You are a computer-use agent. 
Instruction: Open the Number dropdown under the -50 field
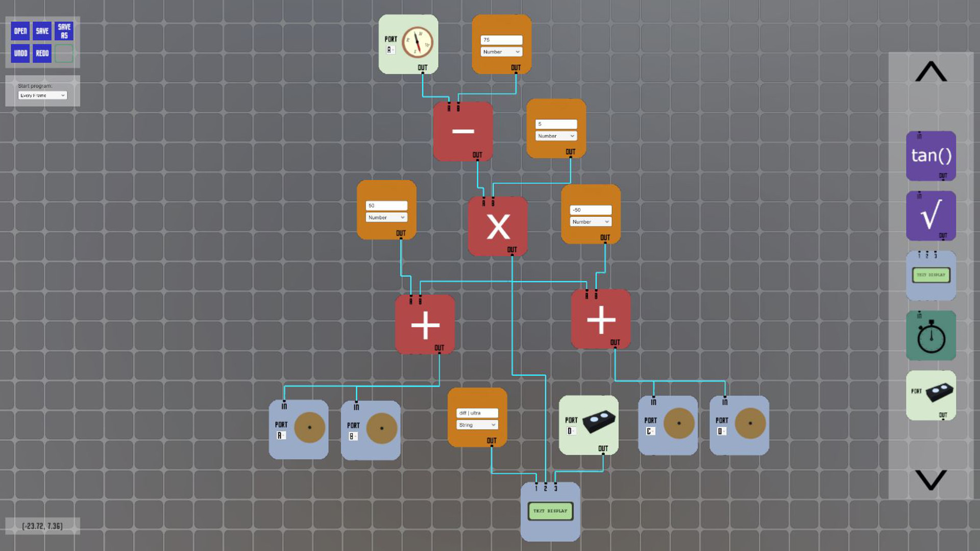point(591,222)
